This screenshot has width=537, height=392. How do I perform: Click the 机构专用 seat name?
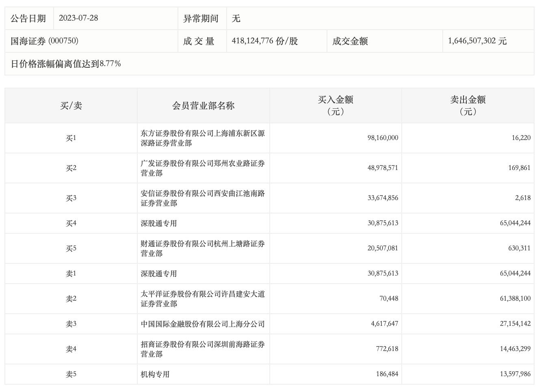coord(155,374)
